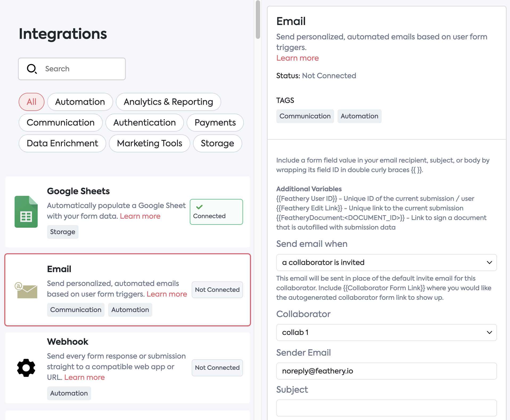Image resolution: width=510 pixels, height=420 pixels.
Task: Click into the Subject text field
Action: pos(386,408)
